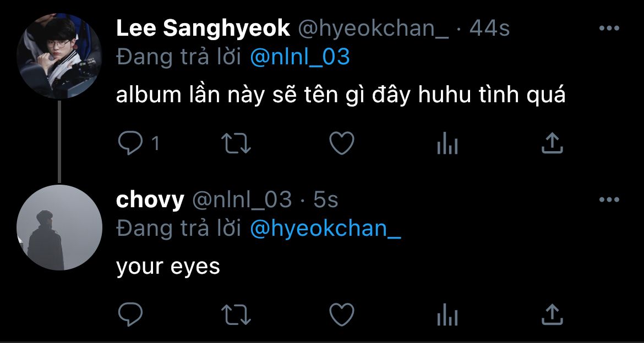Viewport: 644px width, 343px height.
Task: Click the chovy display name
Action: coord(150,200)
